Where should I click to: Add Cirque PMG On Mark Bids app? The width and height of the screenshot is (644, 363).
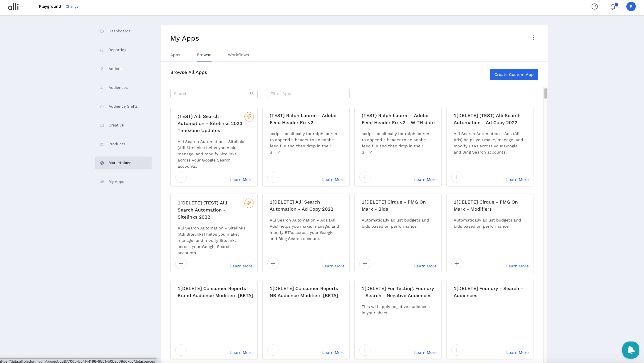point(365,264)
